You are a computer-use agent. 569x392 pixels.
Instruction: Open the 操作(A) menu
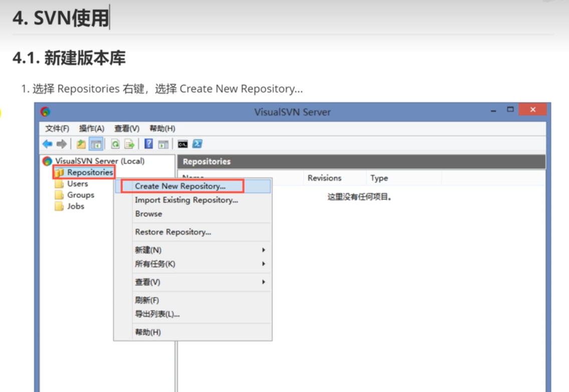pyautogui.click(x=92, y=128)
